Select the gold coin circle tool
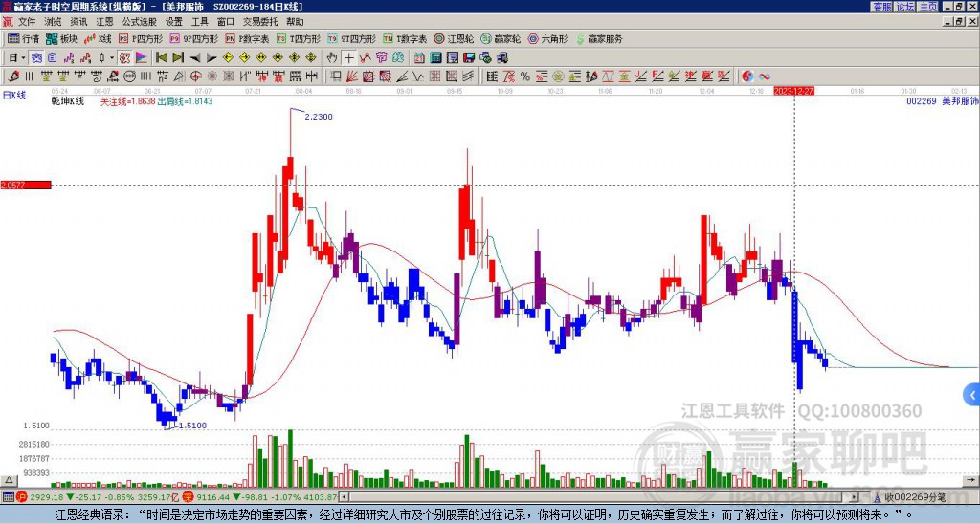 coord(558,76)
